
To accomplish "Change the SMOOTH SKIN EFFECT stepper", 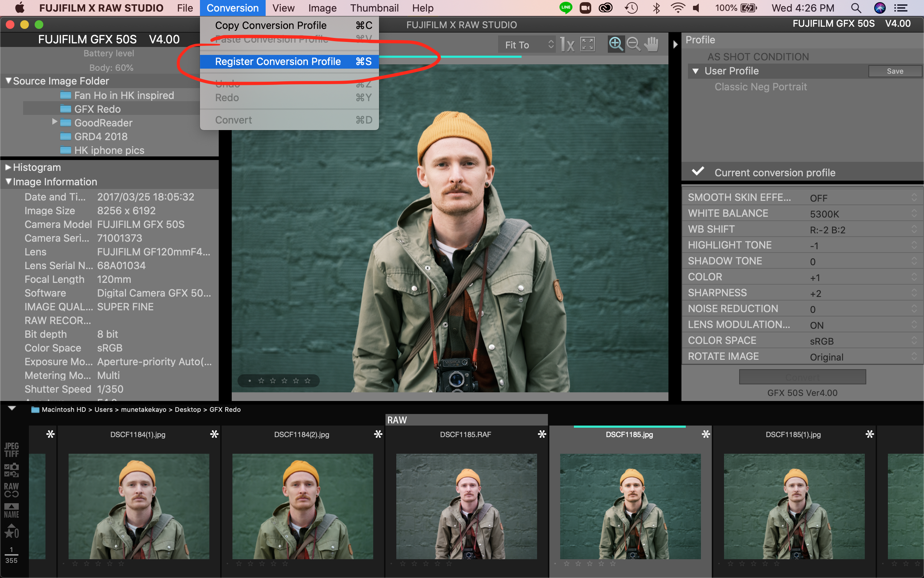I will pos(914,197).
